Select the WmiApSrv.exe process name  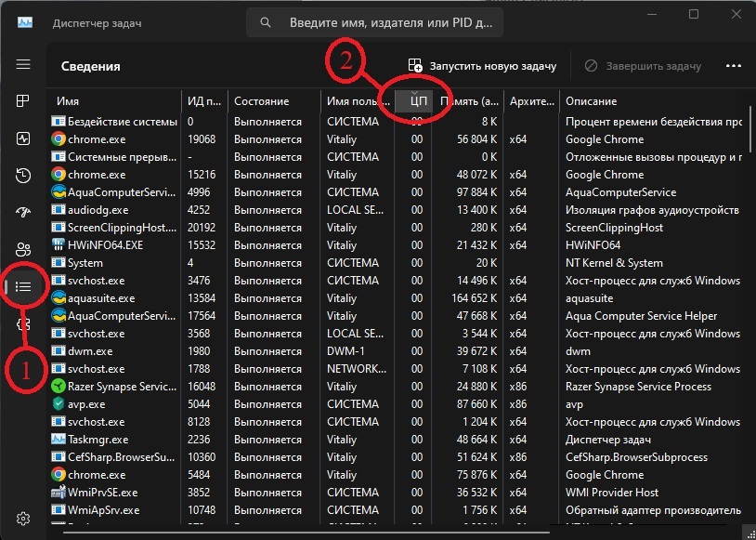click(x=104, y=510)
